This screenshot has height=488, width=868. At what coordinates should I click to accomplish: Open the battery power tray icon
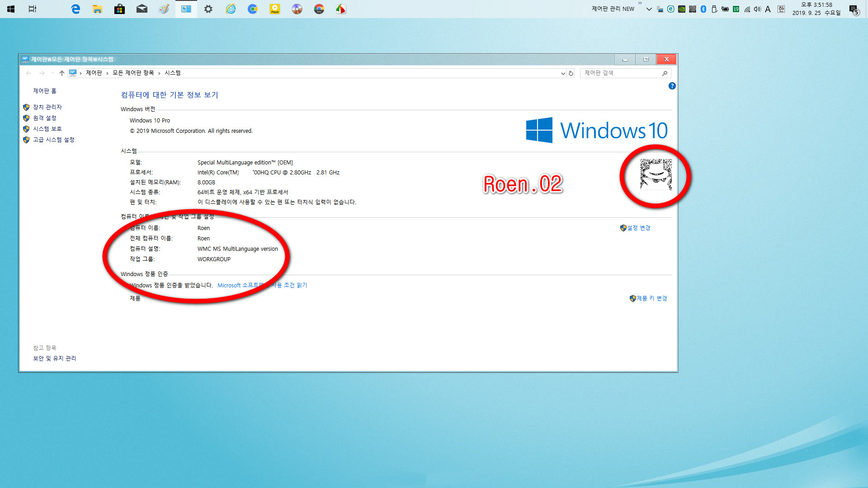pyautogui.click(x=725, y=9)
